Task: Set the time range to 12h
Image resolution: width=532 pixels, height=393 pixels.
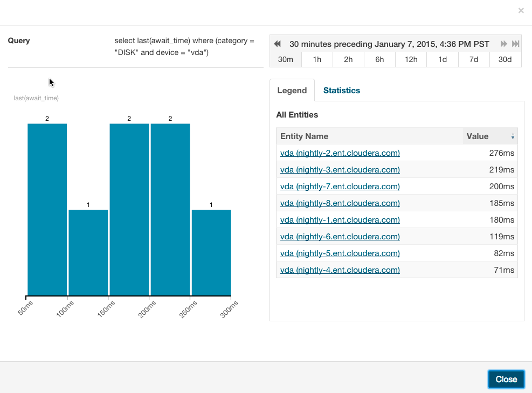Action: tap(411, 59)
